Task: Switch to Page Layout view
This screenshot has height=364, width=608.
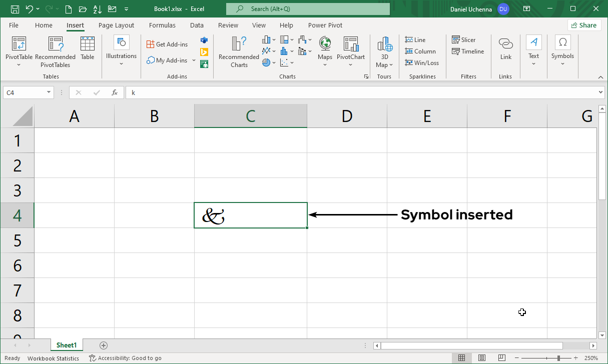Action: [x=481, y=358]
